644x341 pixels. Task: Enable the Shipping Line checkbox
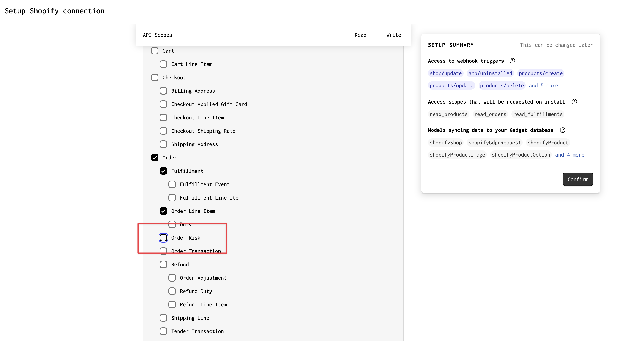(x=163, y=318)
